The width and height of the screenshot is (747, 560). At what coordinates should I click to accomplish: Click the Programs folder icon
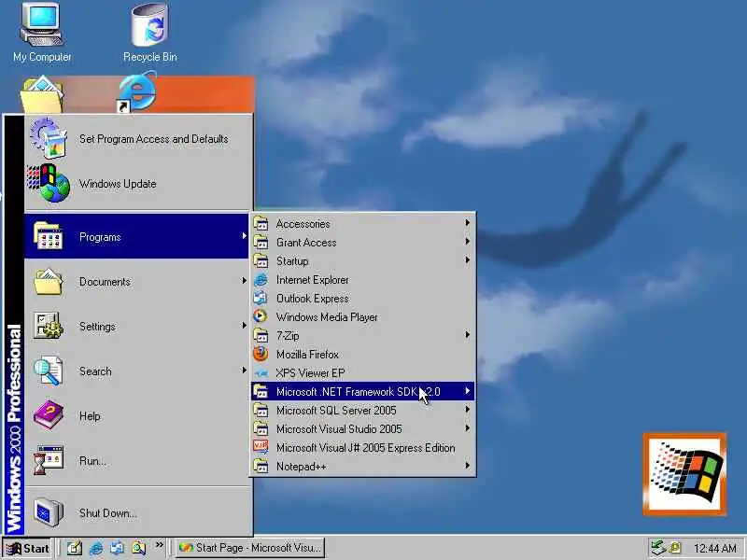[x=49, y=236]
